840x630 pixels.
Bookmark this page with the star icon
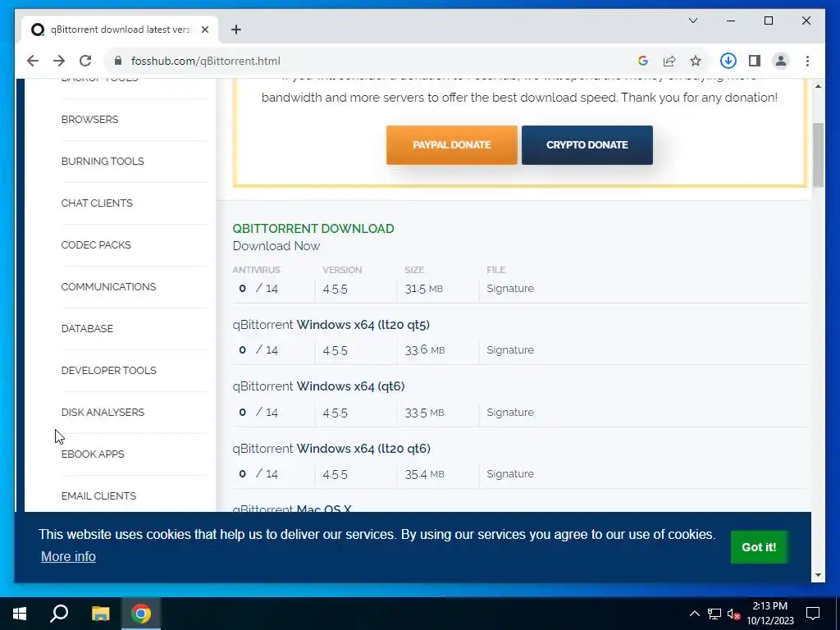tap(696, 61)
